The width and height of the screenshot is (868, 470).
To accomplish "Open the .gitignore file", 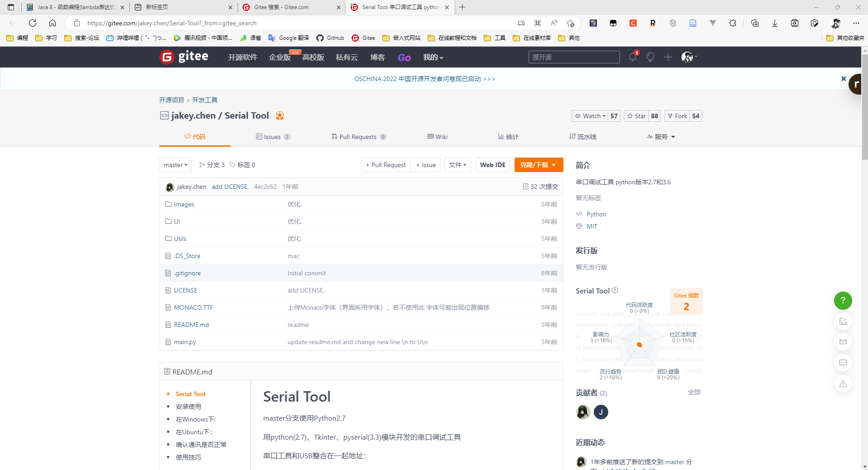I will click(x=187, y=273).
